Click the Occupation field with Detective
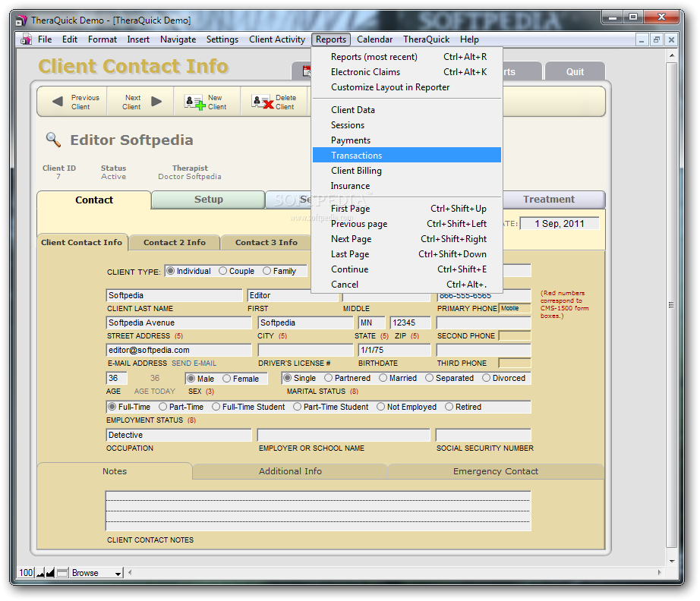The height and width of the screenshot is (601, 700). (178, 435)
